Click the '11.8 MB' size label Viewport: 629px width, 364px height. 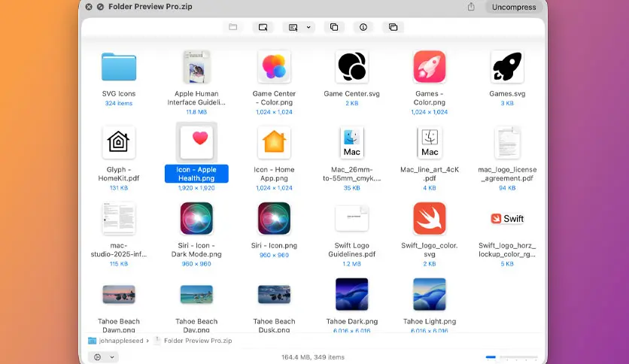pos(196,112)
